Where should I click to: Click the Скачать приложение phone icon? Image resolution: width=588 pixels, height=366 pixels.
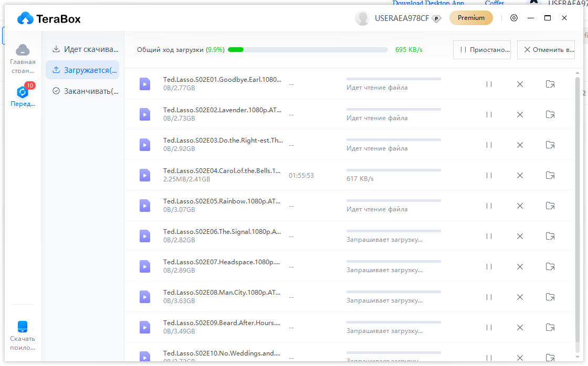tap(23, 327)
